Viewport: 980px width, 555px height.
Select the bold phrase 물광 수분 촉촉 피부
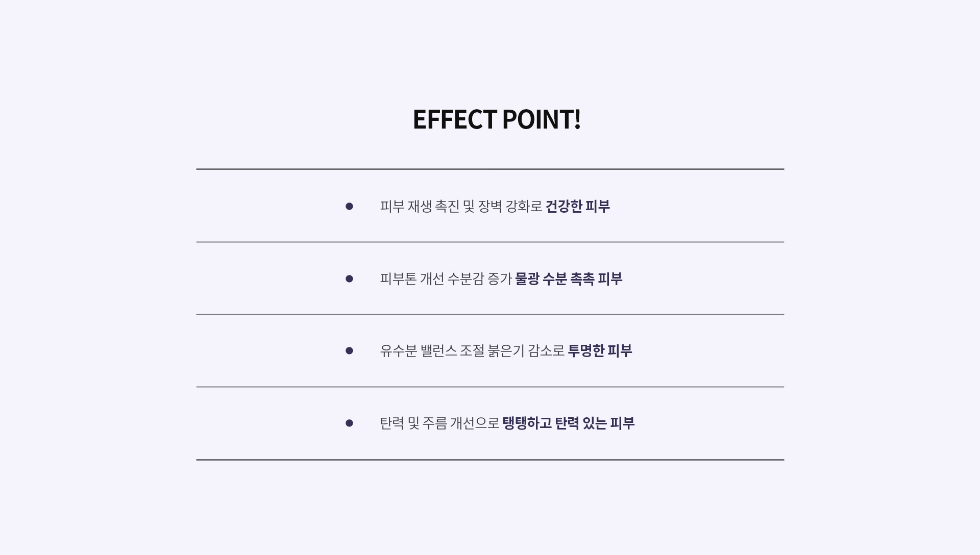point(569,279)
